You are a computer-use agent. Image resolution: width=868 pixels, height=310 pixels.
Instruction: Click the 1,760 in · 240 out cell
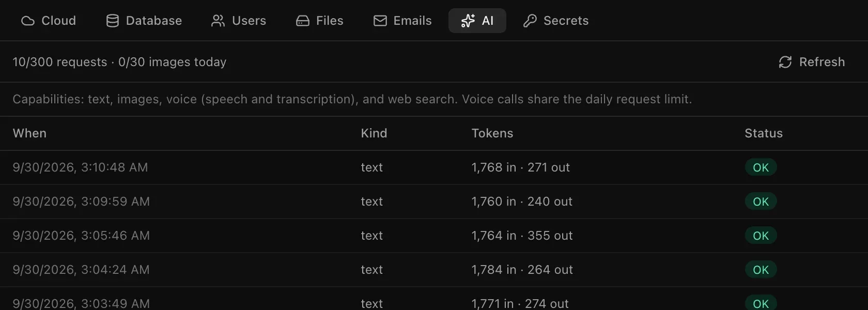(x=522, y=202)
